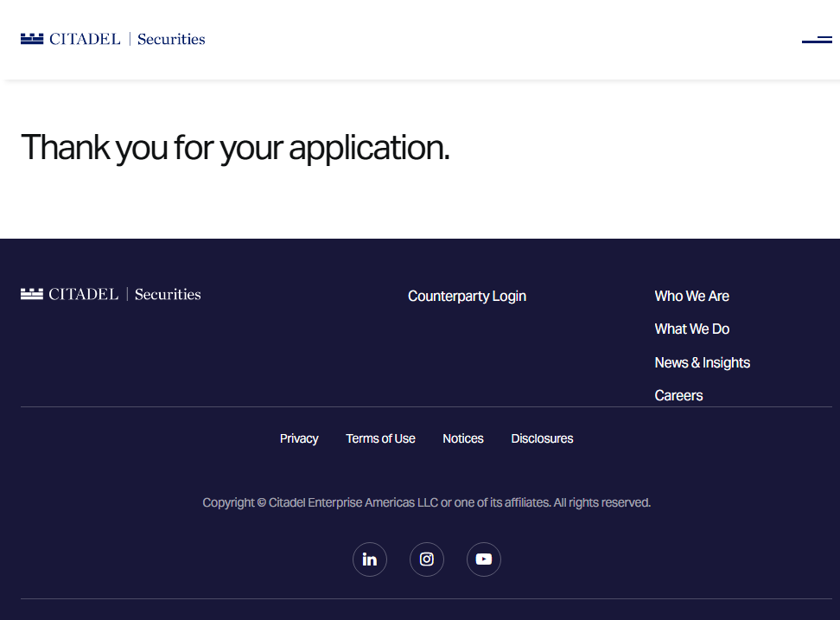Open the hamburger menu in the header

(817, 40)
